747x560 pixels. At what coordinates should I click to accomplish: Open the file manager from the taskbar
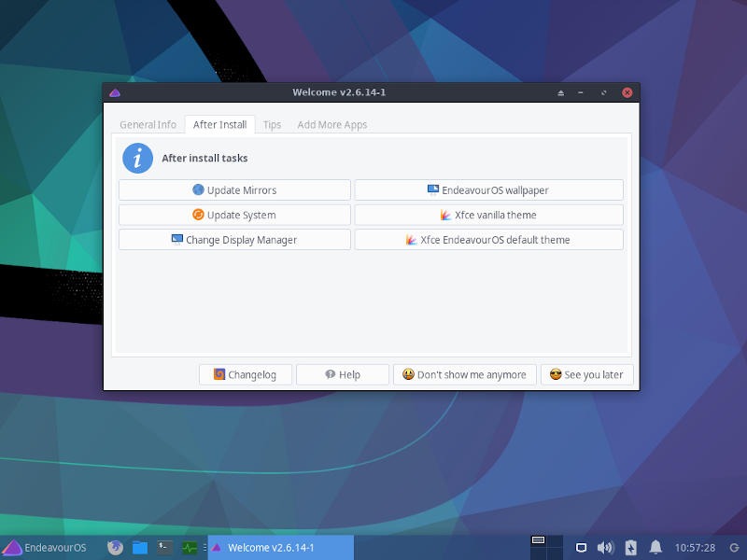coord(138,548)
